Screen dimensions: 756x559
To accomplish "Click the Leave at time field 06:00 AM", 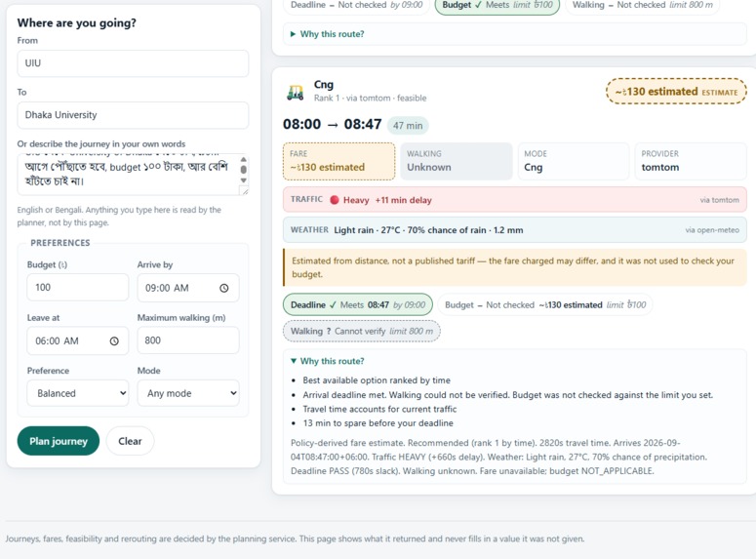I will click(x=78, y=341).
